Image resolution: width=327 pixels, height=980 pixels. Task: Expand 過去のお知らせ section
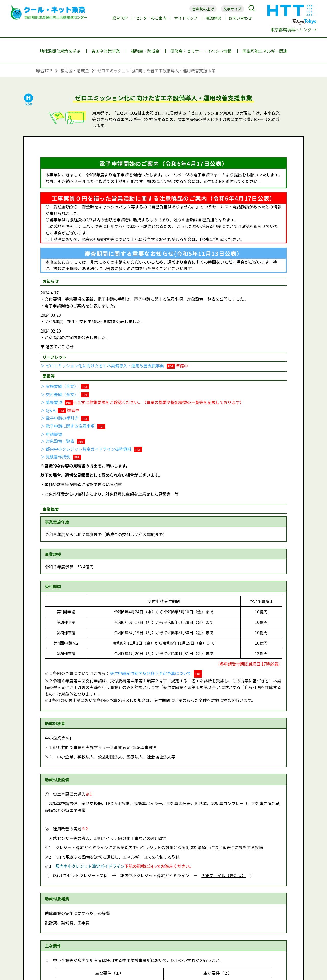coord(57,347)
